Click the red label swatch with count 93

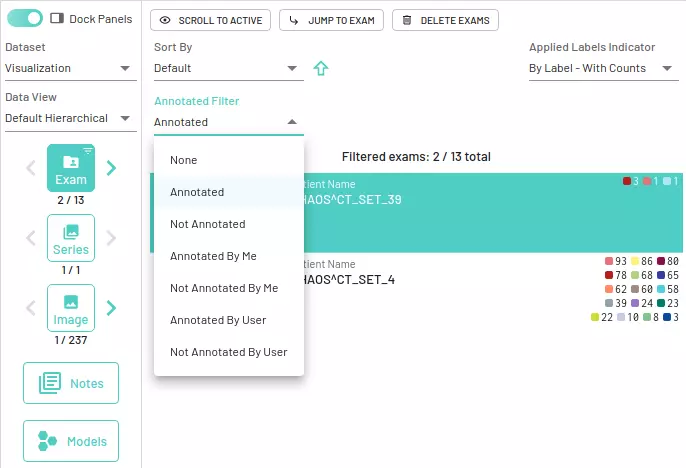coord(609,261)
